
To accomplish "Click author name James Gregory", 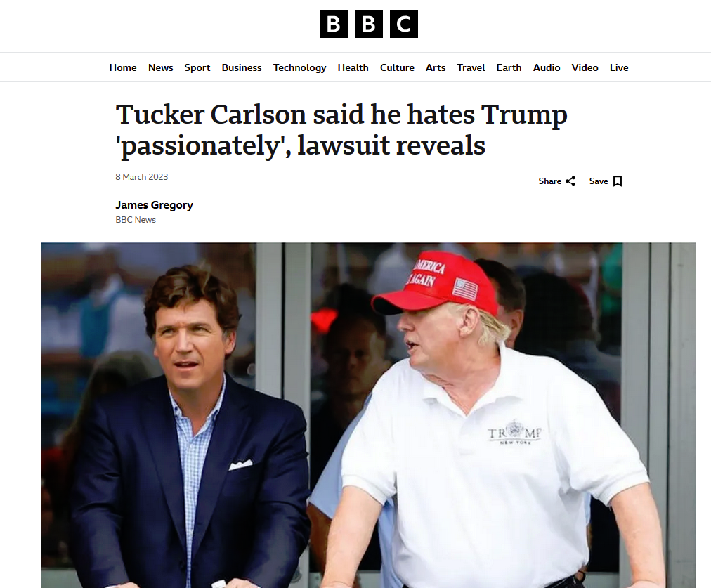I will click(x=154, y=205).
